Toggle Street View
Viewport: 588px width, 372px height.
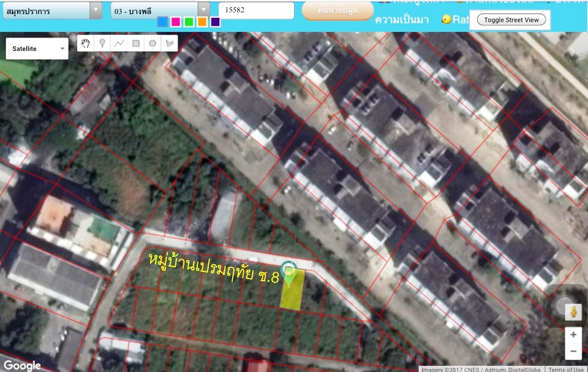[x=511, y=20]
